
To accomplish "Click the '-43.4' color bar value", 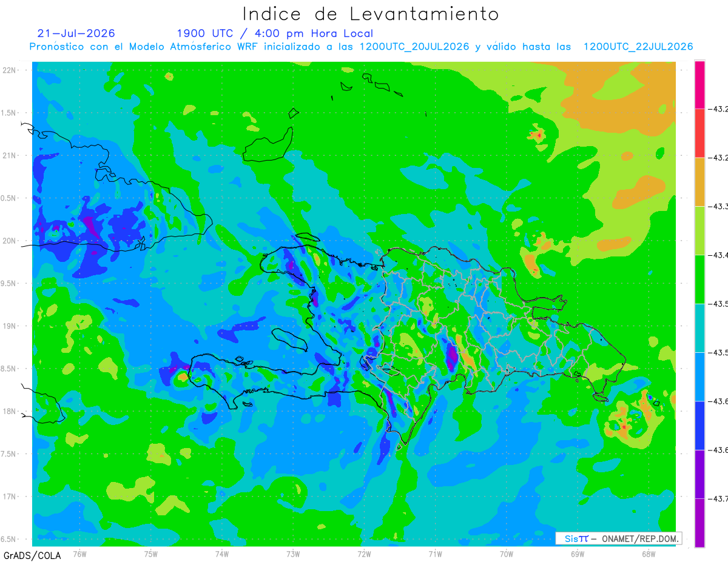I will (x=718, y=255).
